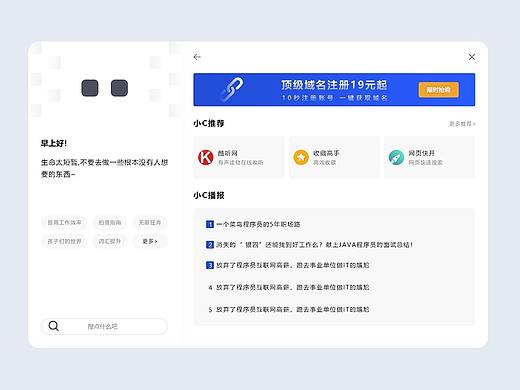Viewport: 520px width, 390px height.
Task: Click the blue number 1 badge
Action: pyautogui.click(x=210, y=224)
